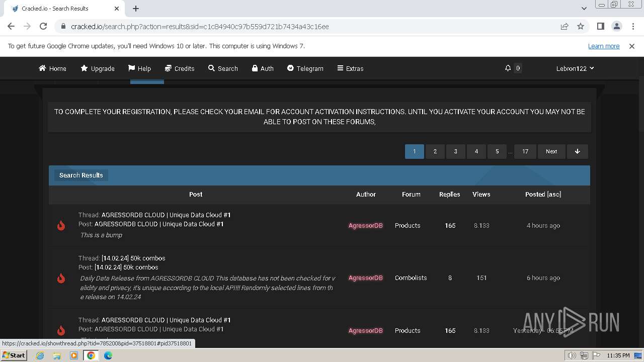Open first AGRESSORDB CLOUD thread link

click(166, 215)
